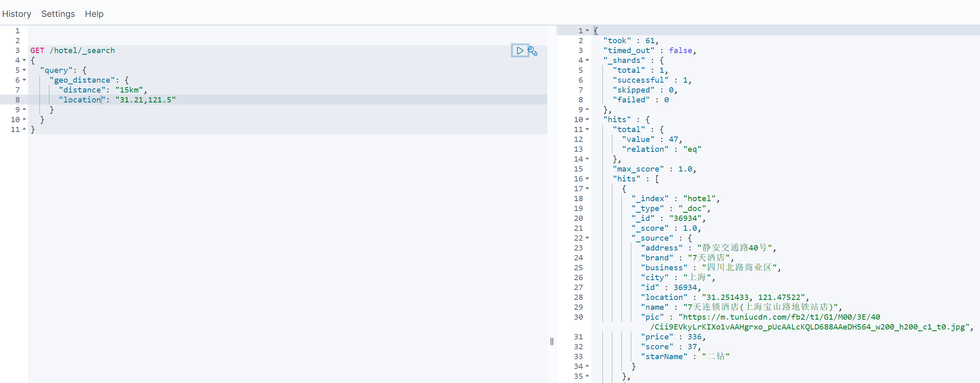This screenshot has height=383, width=980.
Task: Click the pane divider resize handle
Action: click(x=552, y=341)
